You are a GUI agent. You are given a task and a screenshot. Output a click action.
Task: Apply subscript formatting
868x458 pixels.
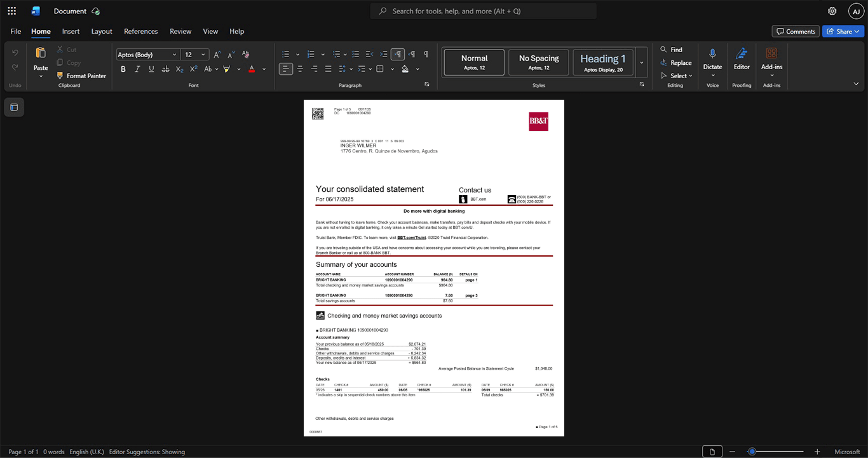click(179, 69)
